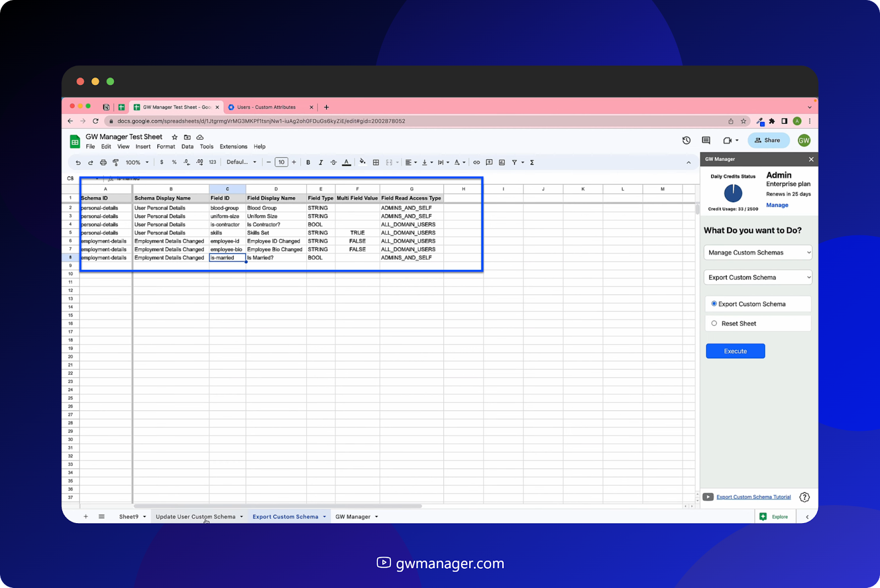The width and height of the screenshot is (880, 588).
Task: Open the Insert menu
Action: coord(143,147)
